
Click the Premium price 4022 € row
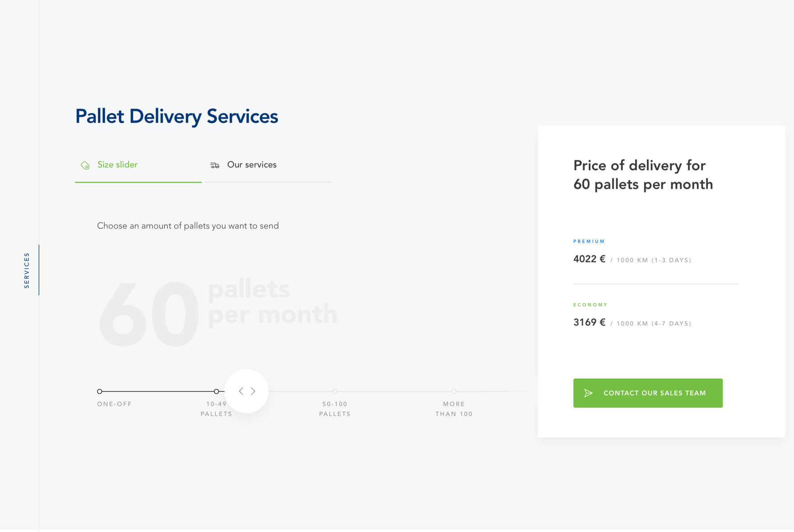[632, 259]
